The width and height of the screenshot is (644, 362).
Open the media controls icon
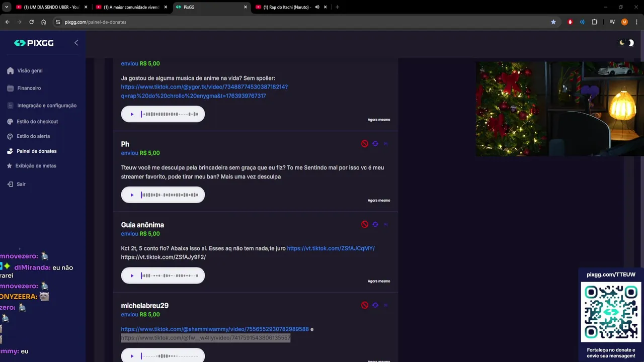point(612,22)
